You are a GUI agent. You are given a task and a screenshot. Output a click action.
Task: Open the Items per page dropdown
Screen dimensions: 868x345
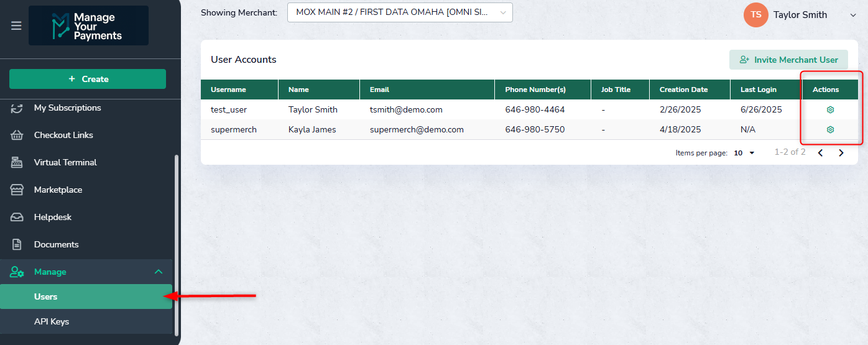click(744, 153)
